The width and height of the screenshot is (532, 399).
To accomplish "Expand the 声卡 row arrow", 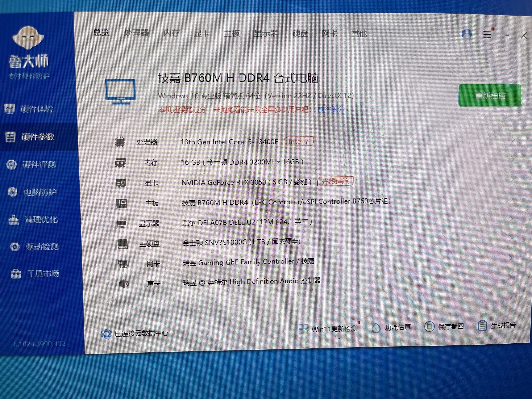I will click(510, 277).
